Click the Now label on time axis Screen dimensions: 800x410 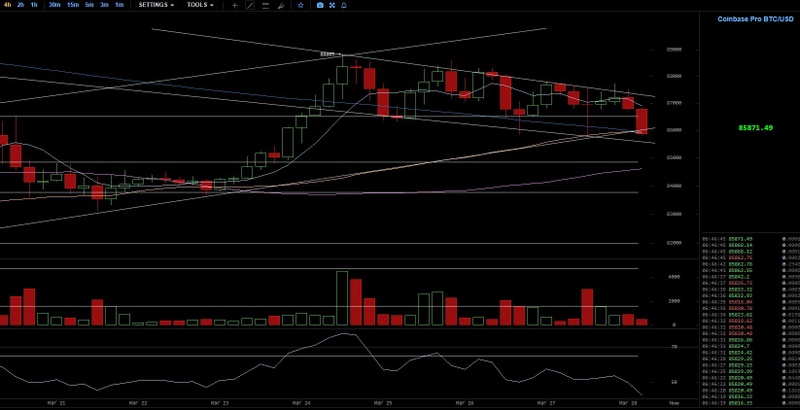coord(674,403)
